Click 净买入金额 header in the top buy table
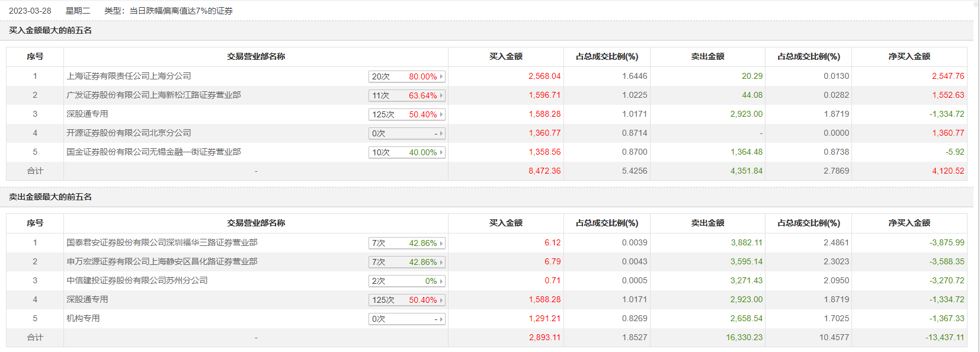 click(909, 56)
